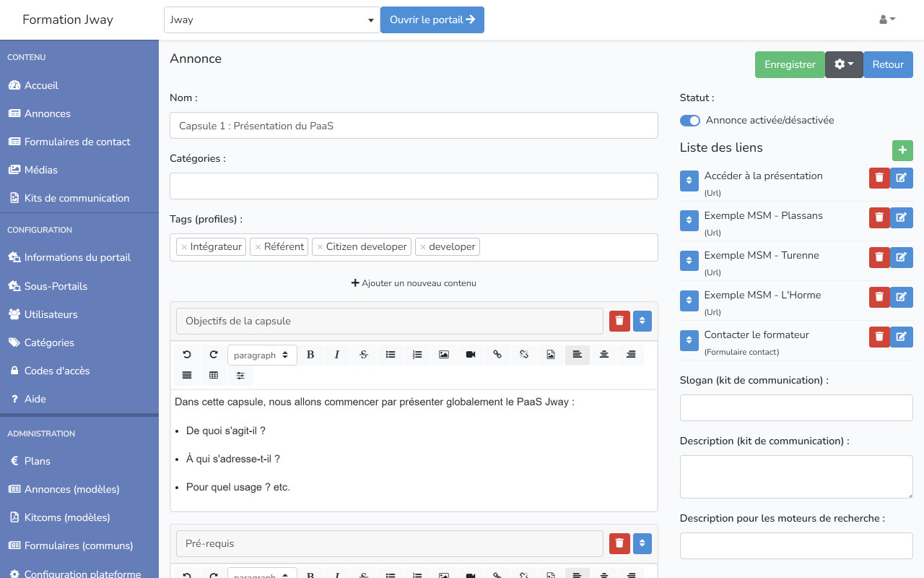The width and height of the screenshot is (924, 578).
Task: Undo the last change in the editor
Action: coord(187,355)
